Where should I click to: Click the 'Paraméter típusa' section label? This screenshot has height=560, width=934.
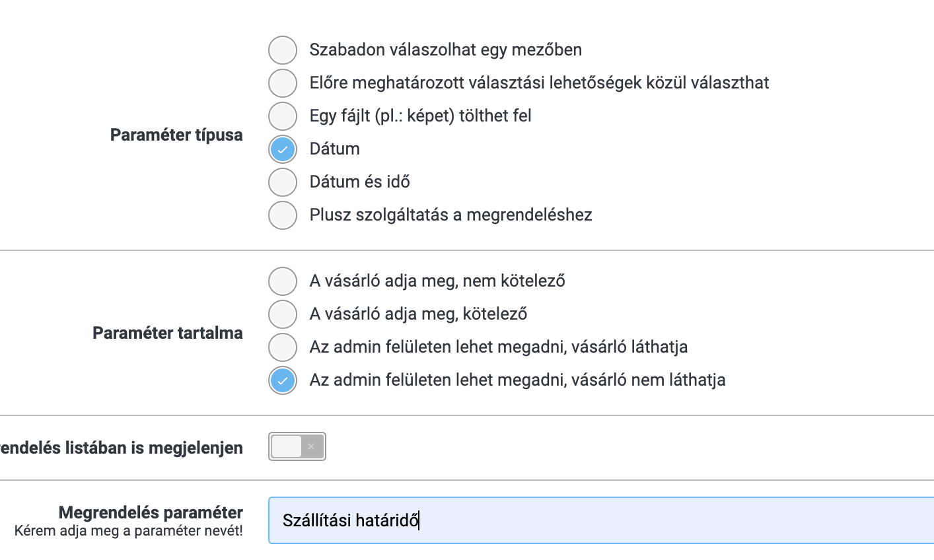[x=176, y=135]
